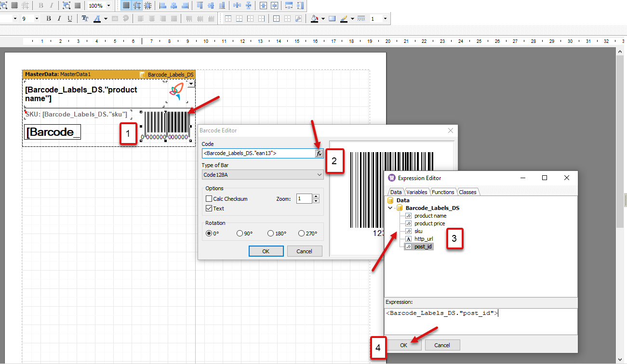
Task: Toggle Italic text formatting
Action: pyautogui.click(x=59, y=19)
